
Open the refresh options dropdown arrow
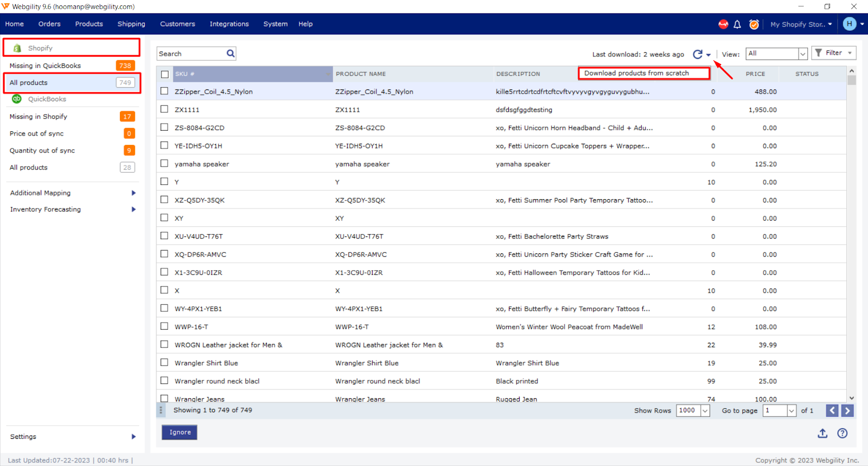pos(709,55)
